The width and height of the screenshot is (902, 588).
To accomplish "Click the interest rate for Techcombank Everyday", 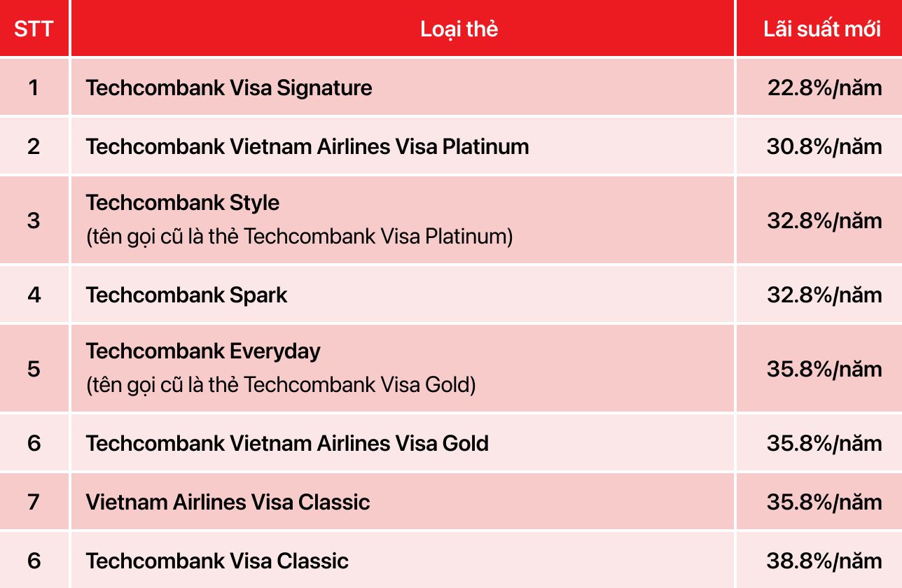I will [x=824, y=369].
